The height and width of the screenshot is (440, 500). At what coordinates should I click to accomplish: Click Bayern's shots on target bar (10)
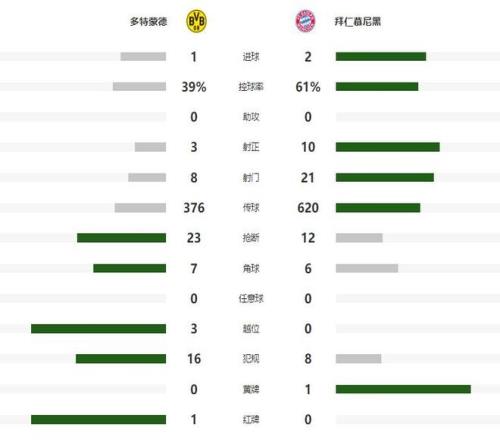coord(388,147)
